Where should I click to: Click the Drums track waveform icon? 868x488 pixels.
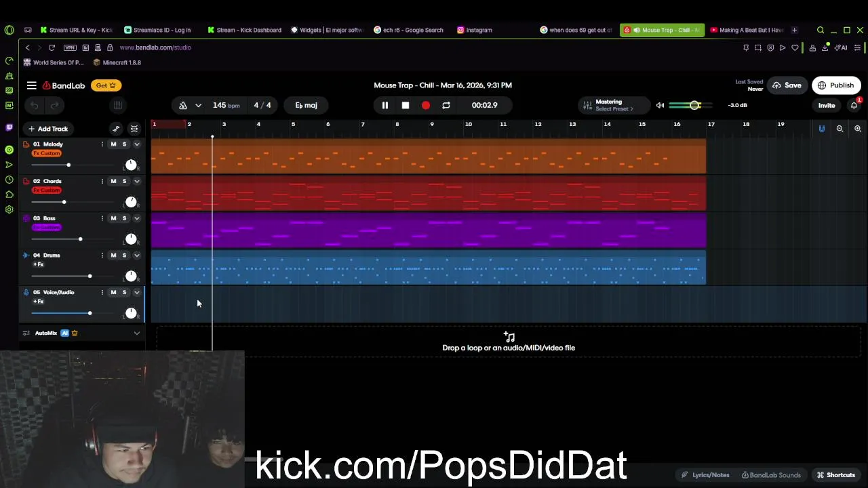click(x=26, y=256)
